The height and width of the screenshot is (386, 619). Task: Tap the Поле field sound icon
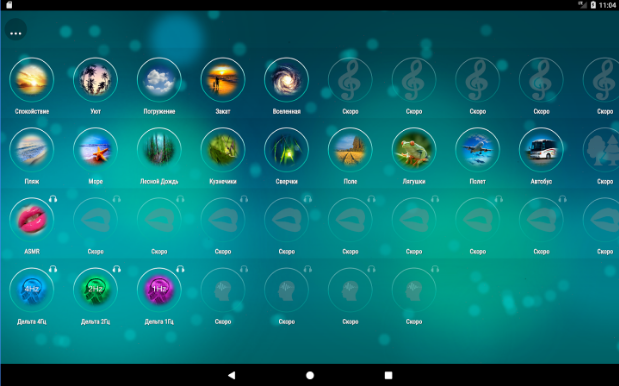coord(350,150)
